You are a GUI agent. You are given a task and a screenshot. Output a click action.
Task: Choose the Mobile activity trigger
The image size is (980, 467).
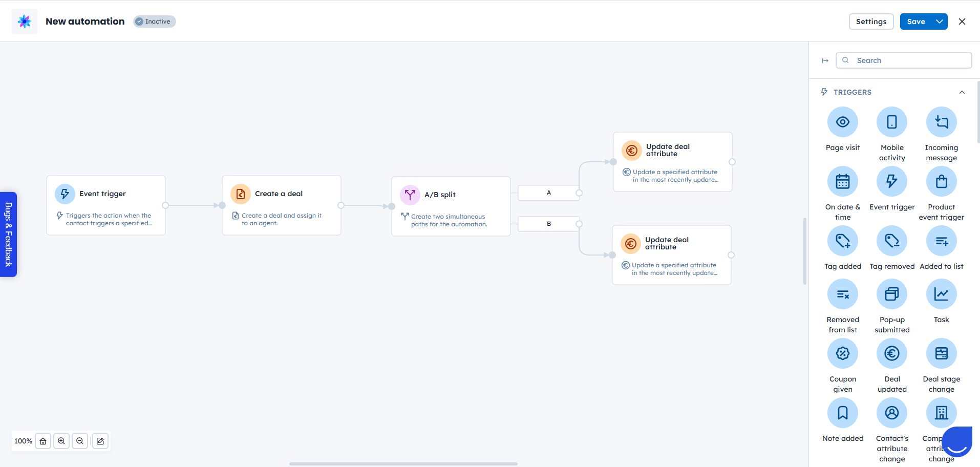tap(891, 122)
